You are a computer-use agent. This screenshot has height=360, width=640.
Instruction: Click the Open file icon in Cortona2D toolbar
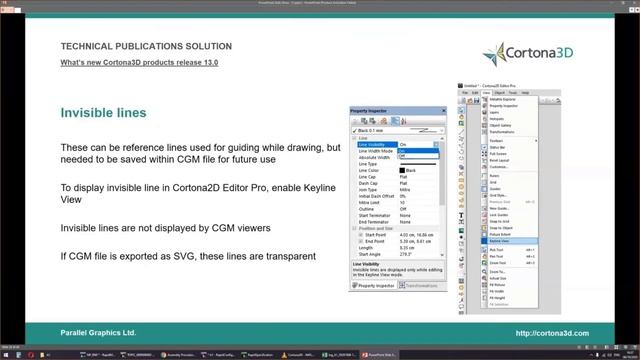click(x=470, y=100)
